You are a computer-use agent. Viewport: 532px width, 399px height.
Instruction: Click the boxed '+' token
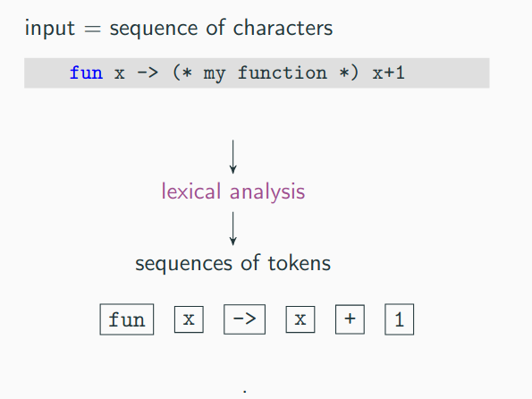(350, 319)
